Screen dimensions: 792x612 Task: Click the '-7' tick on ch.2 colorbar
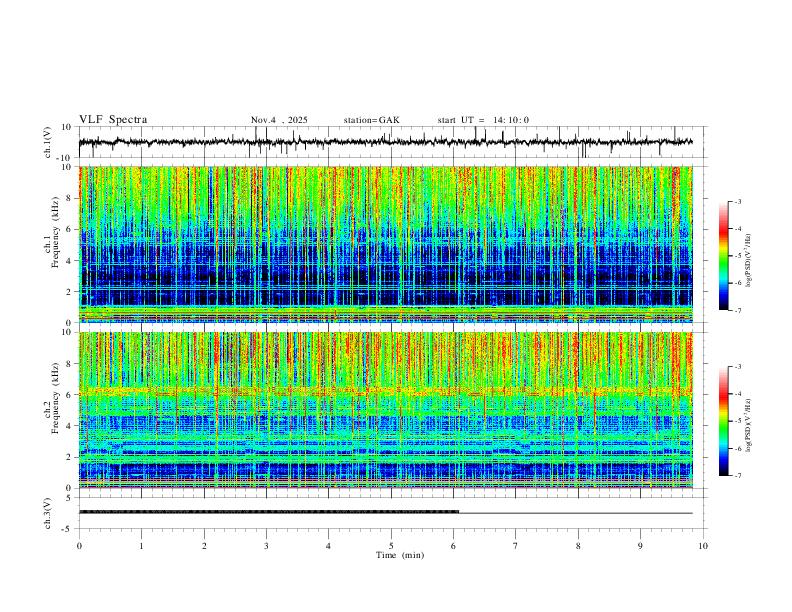click(x=737, y=476)
